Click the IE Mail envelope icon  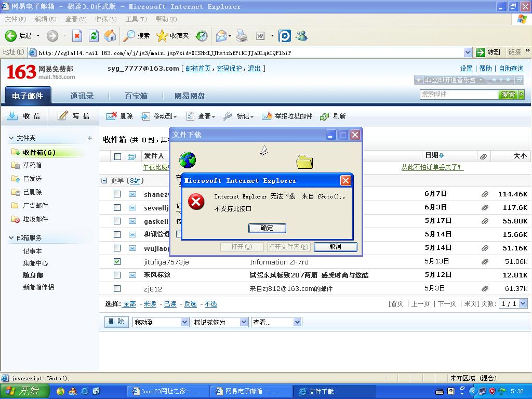coord(221,36)
